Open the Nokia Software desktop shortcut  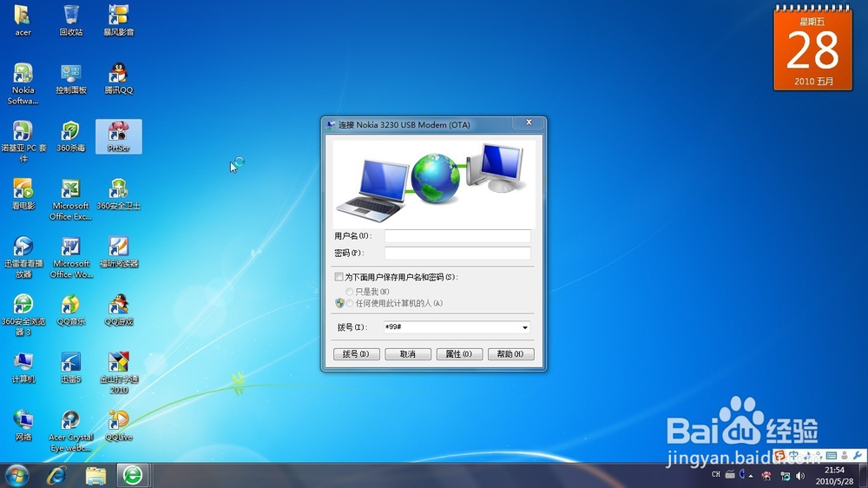point(23,83)
